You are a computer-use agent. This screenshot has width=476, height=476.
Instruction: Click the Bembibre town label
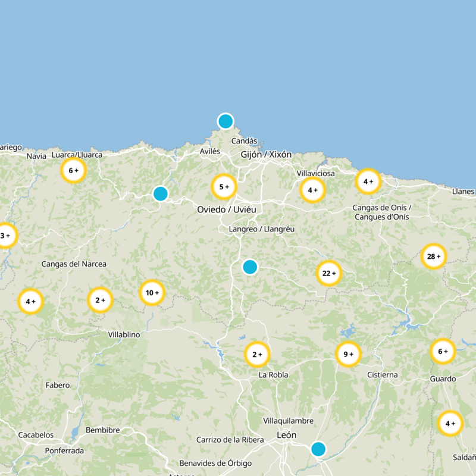(x=102, y=430)
